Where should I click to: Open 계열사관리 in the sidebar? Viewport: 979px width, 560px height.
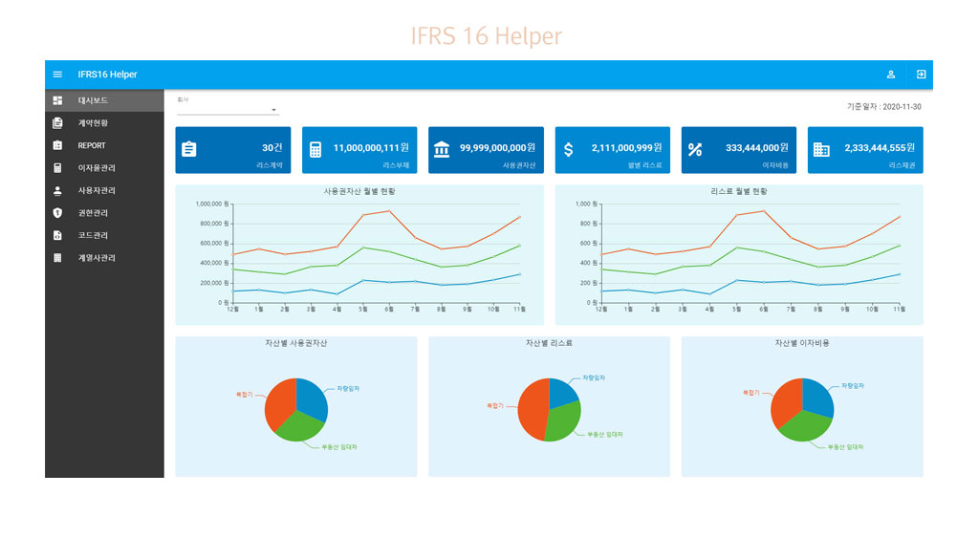click(97, 258)
